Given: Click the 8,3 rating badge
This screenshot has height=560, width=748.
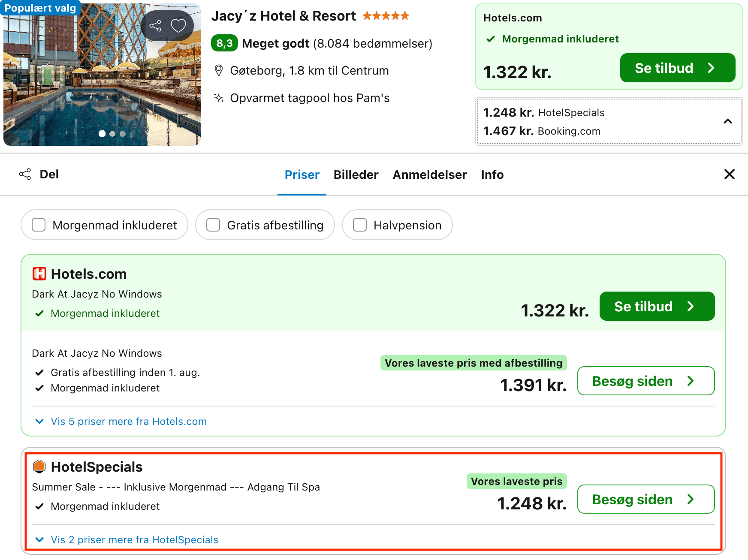Looking at the screenshot, I should click(x=224, y=43).
